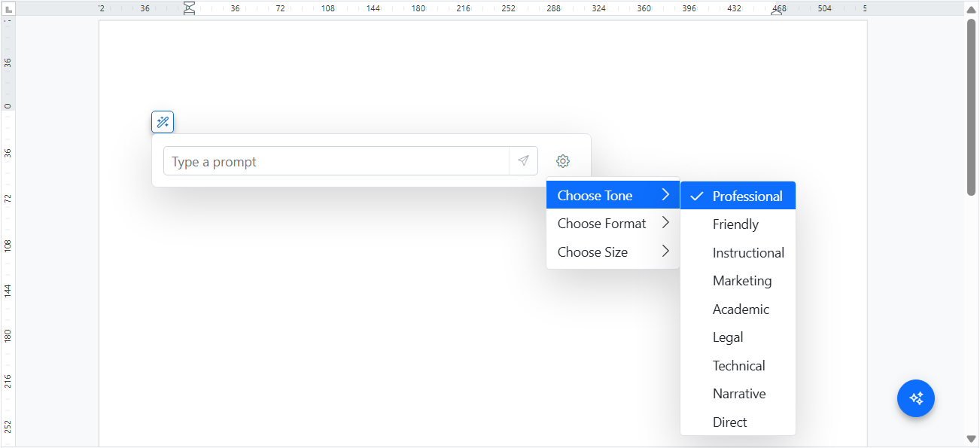Click the checkmark beside Professional
Image resolution: width=980 pixels, height=448 pixels.
tap(697, 197)
